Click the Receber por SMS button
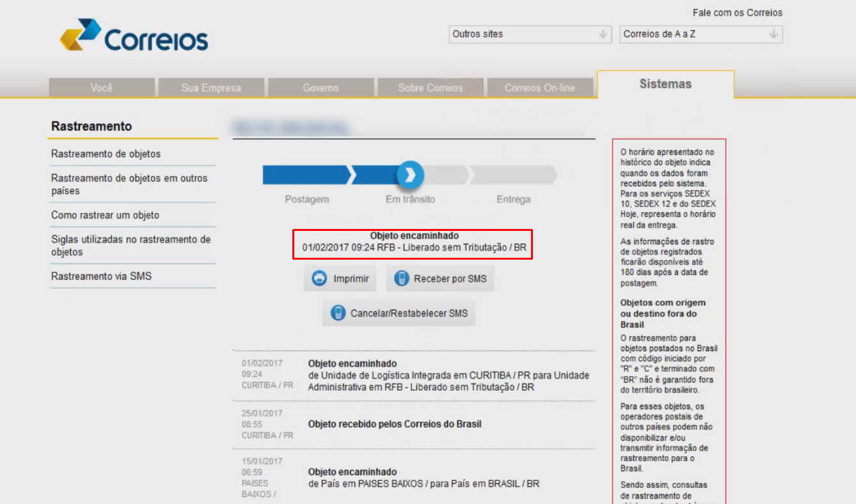 (440, 279)
